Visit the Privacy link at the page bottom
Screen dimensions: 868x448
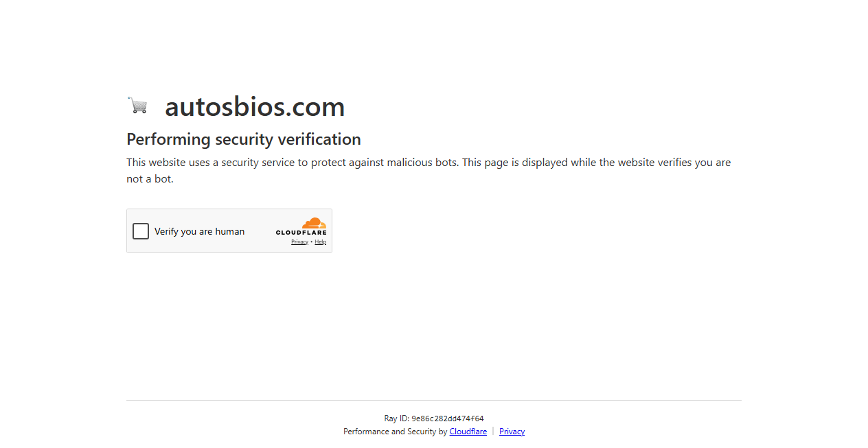[512, 432]
